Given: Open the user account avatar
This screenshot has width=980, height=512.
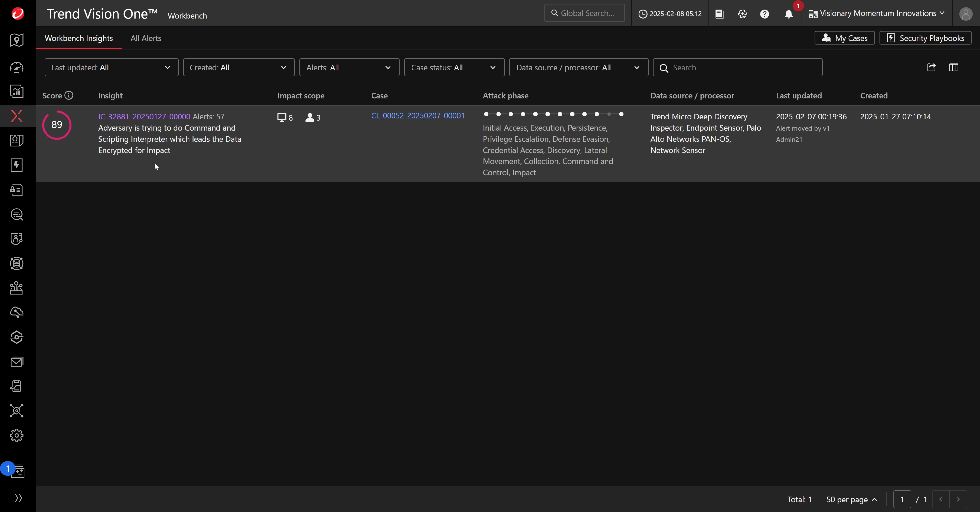Looking at the screenshot, I should click(x=966, y=14).
